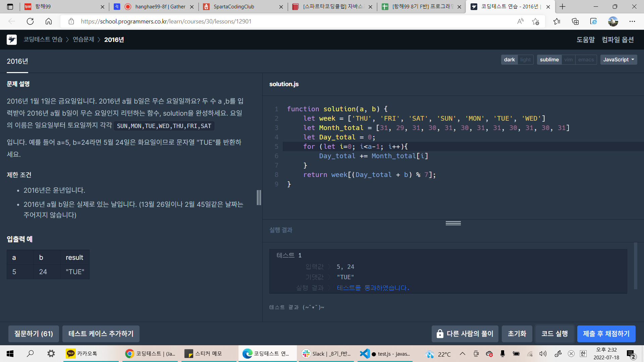644x362 pixels.
Task: Select the emacs keymap mode
Action: [x=586, y=60]
